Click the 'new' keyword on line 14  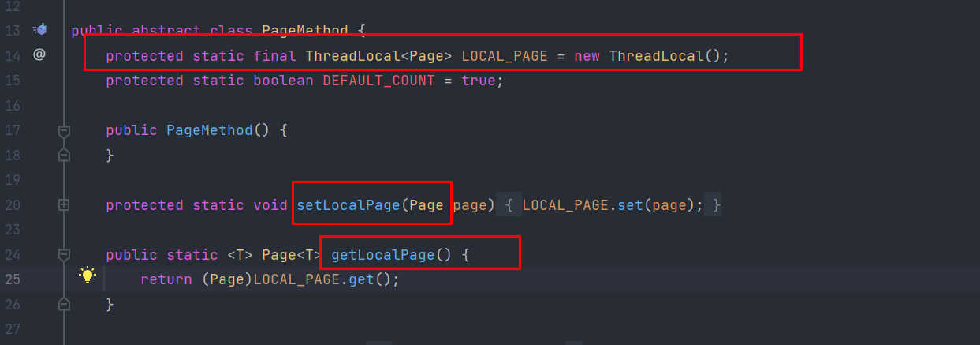[587, 56]
